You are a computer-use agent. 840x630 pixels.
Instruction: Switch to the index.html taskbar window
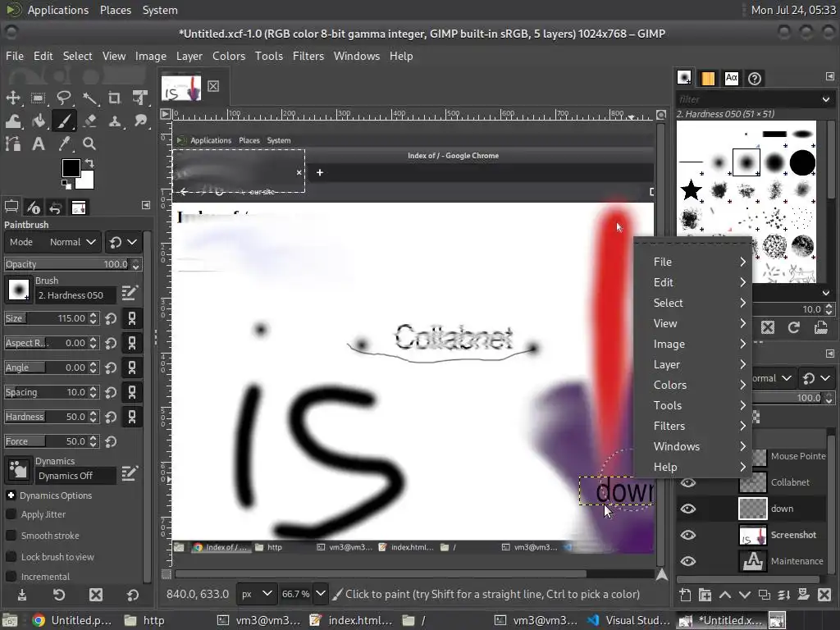click(351, 620)
